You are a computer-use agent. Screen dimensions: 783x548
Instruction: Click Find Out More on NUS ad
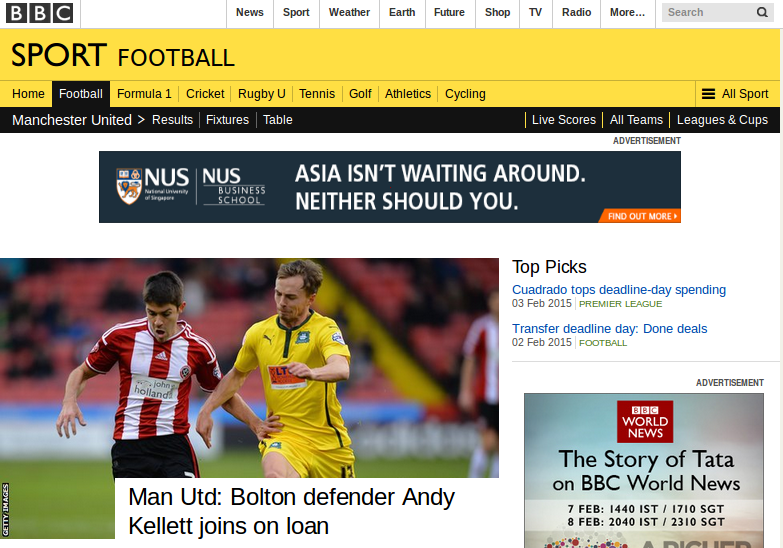coord(642,216)
